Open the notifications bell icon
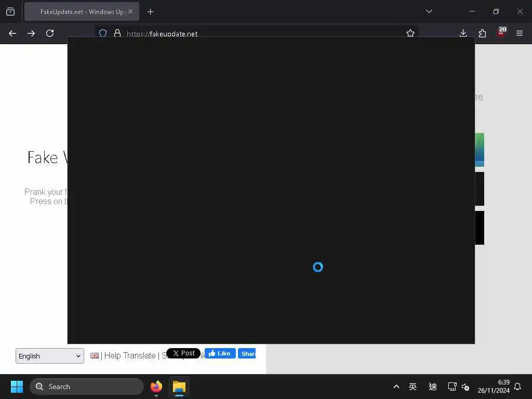532x399 pixels. (x=517, y=387)
